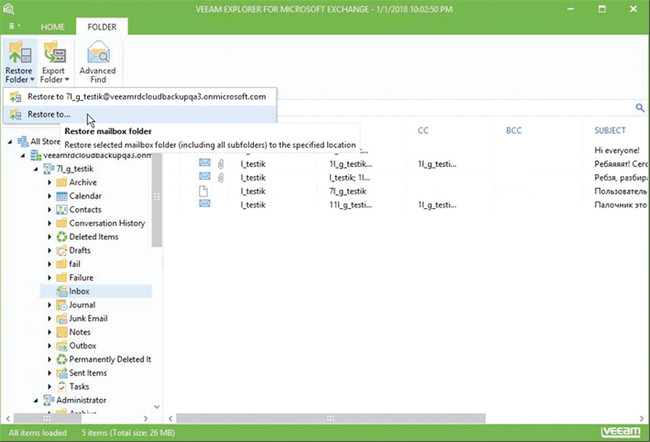Sort messages by CC column header

pos(423,131)
